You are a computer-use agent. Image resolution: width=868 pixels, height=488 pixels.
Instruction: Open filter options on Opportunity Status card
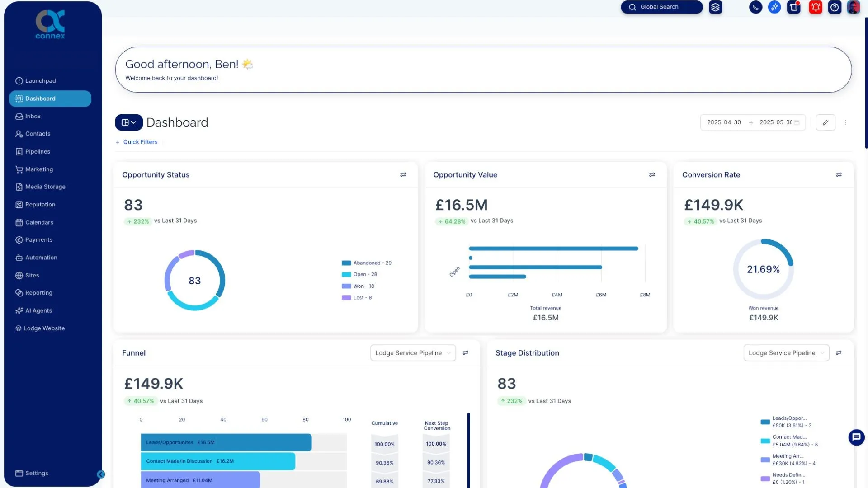coord(403,175)
